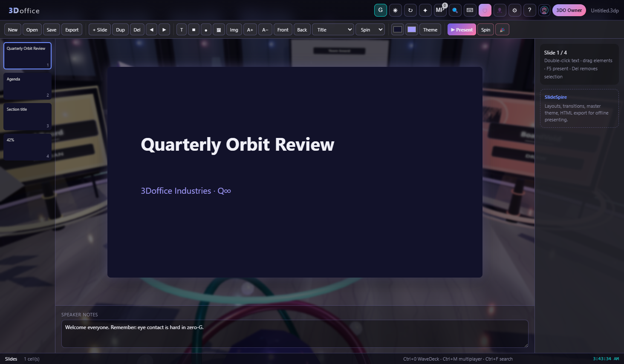Click the SPEAKER NOTES label
Screen dimensions: 624x364
(80, 315)
